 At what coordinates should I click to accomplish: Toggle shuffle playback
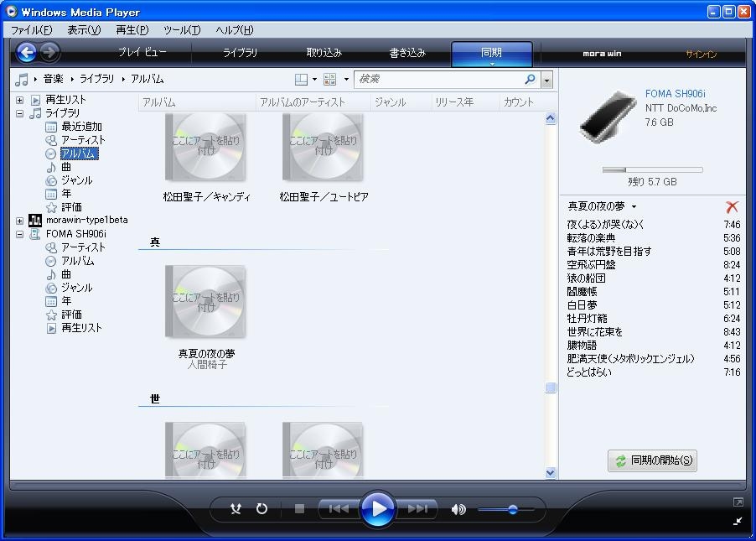coord(236,508)
